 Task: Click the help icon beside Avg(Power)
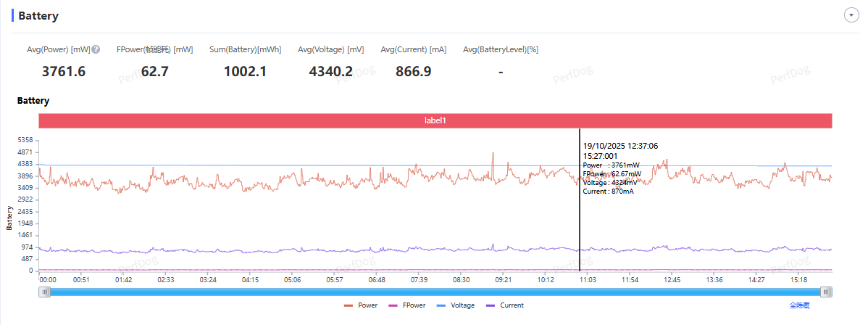pyautogui.click(x=96, y=50)
